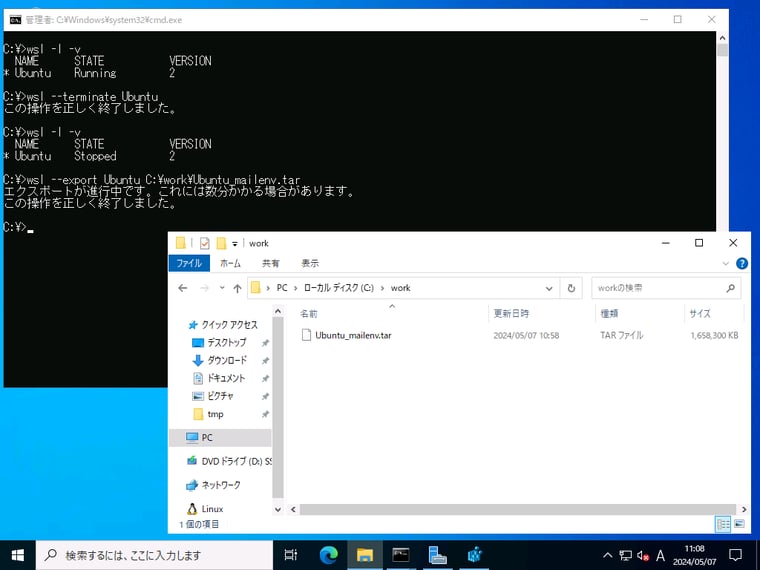Click cmd window scrollbar up arrow

723,38
